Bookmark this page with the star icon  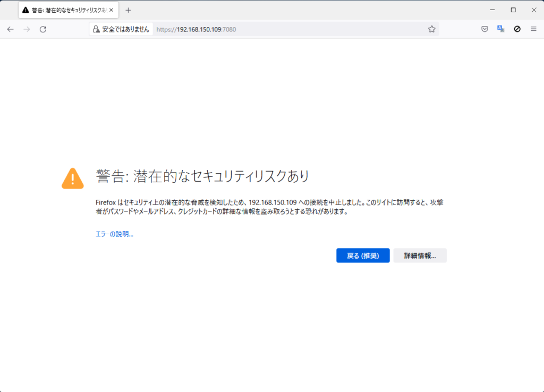[x=431, y=29]
